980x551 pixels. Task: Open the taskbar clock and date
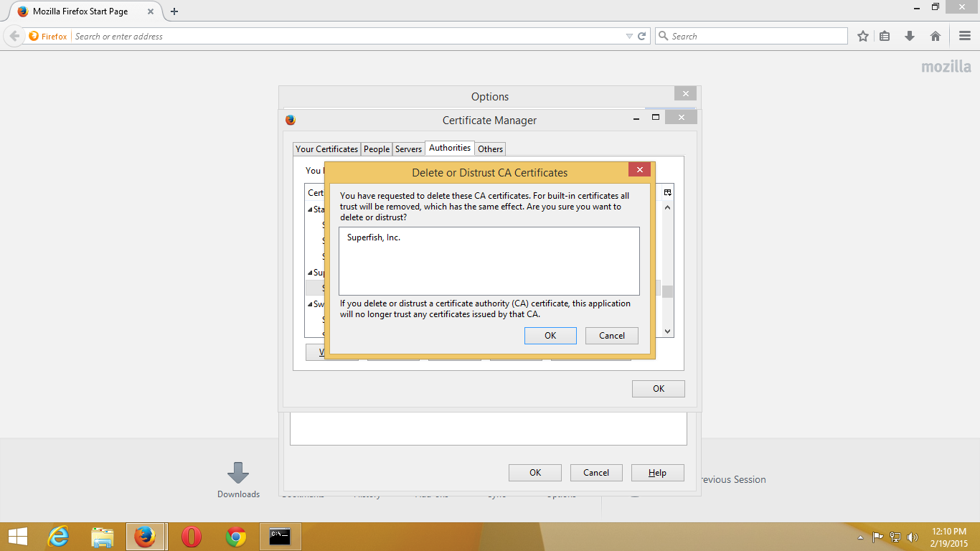[948, 537]
